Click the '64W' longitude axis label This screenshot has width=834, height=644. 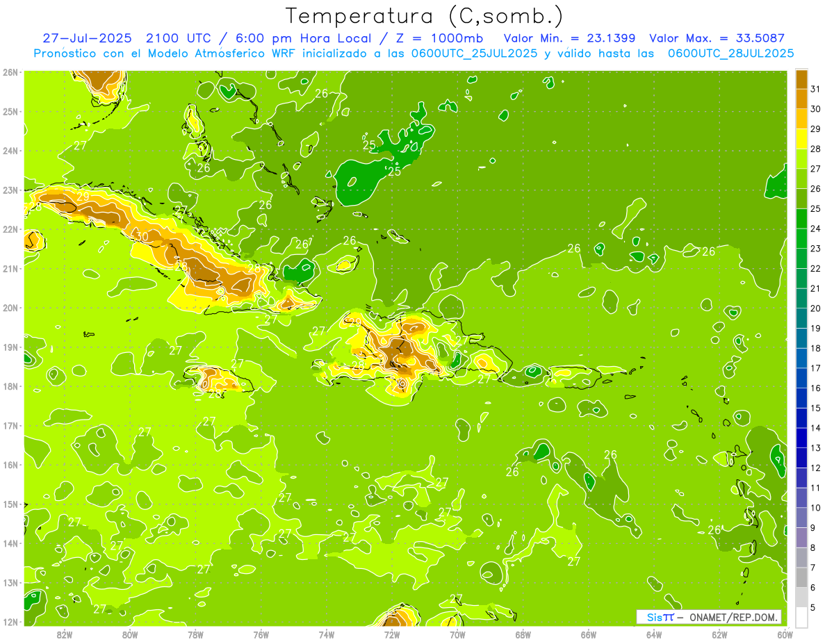click(x=654, y=634)
